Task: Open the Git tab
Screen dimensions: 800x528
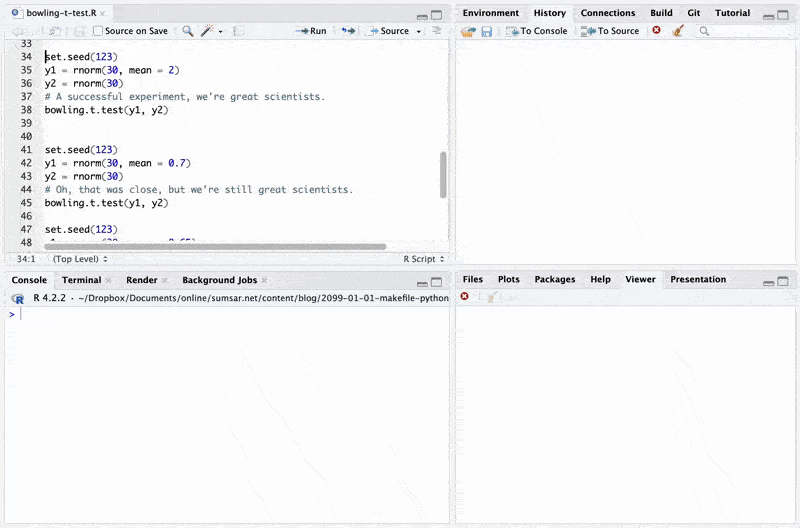Action: [693, 13]
